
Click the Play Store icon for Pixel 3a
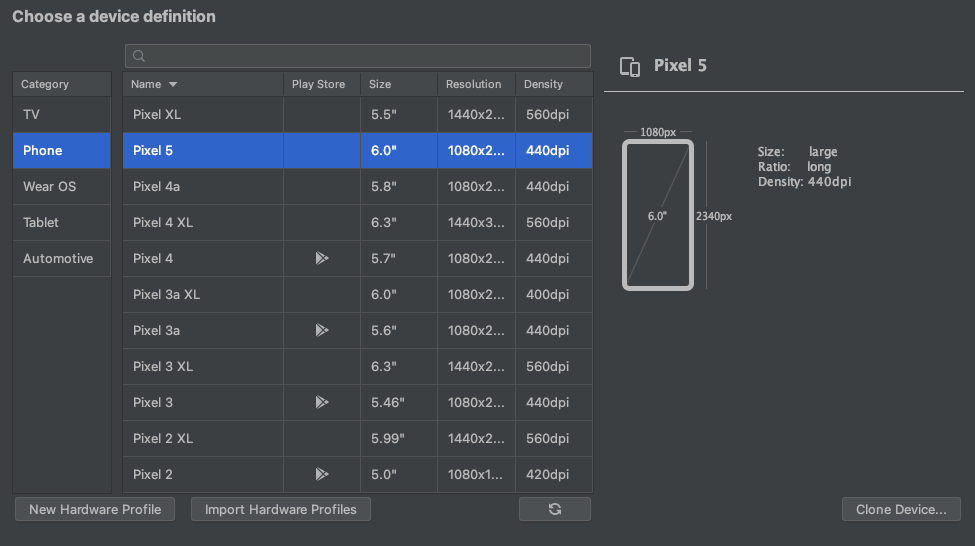[321, 330]
